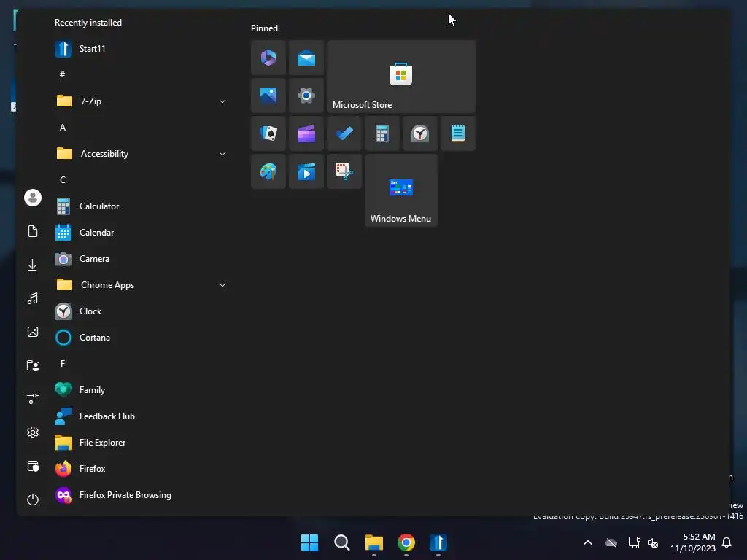This screenshot has width=747, height=560.
Task: Click the 'F' letter header
Action: click(x=63, y=364)
